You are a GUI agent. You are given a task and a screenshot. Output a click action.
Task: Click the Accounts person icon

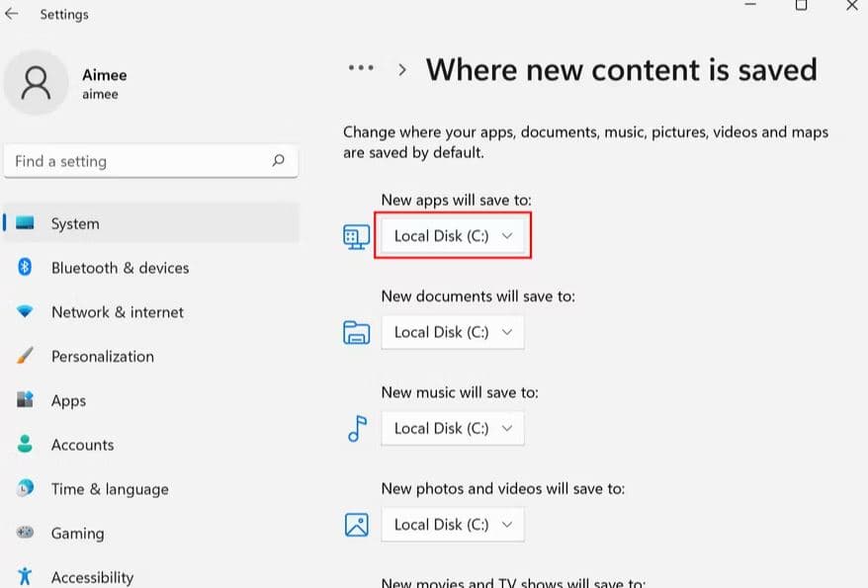26,445
